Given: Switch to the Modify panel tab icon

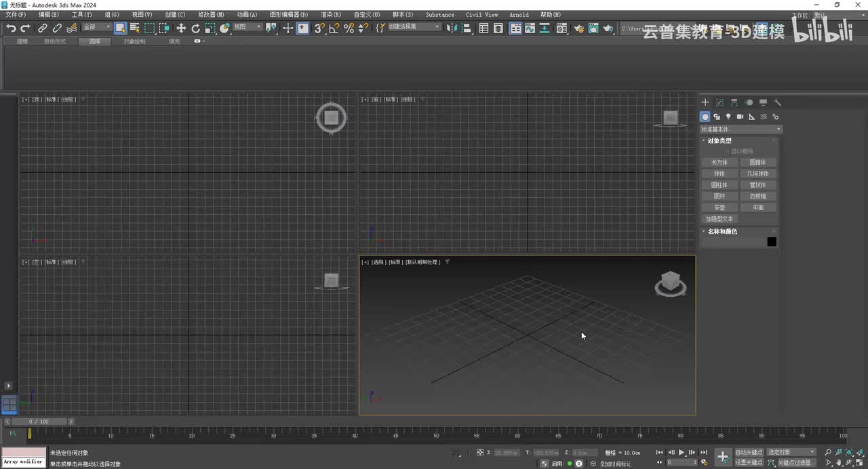Looking at the screenshot, I should coord(719,102).
